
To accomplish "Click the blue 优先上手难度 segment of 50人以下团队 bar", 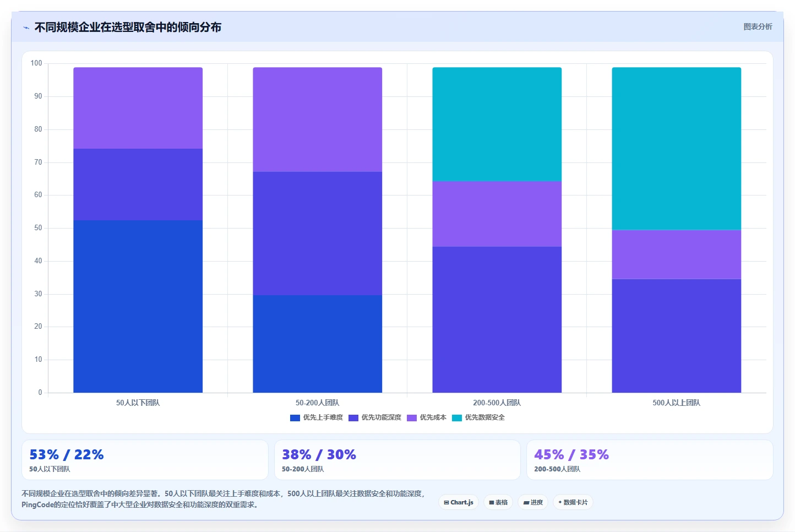I will click(x=138, y=306).
